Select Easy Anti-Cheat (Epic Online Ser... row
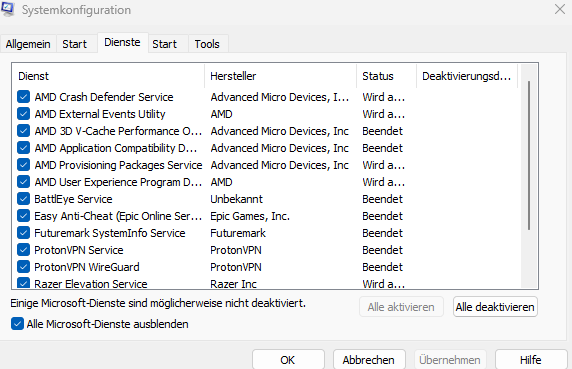 [x=266, y=216]
